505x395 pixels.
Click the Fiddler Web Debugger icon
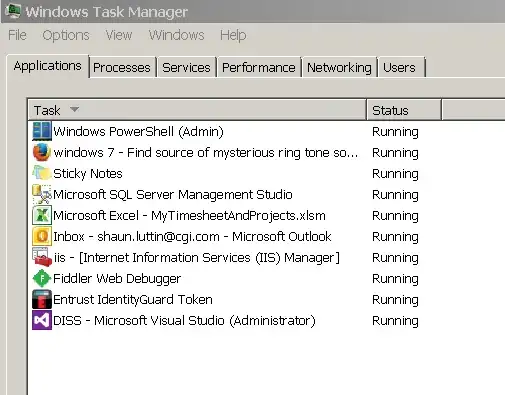(42, 278)
